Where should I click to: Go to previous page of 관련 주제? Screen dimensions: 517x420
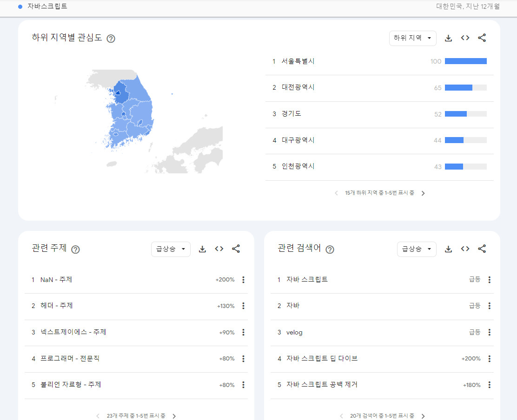98,416
